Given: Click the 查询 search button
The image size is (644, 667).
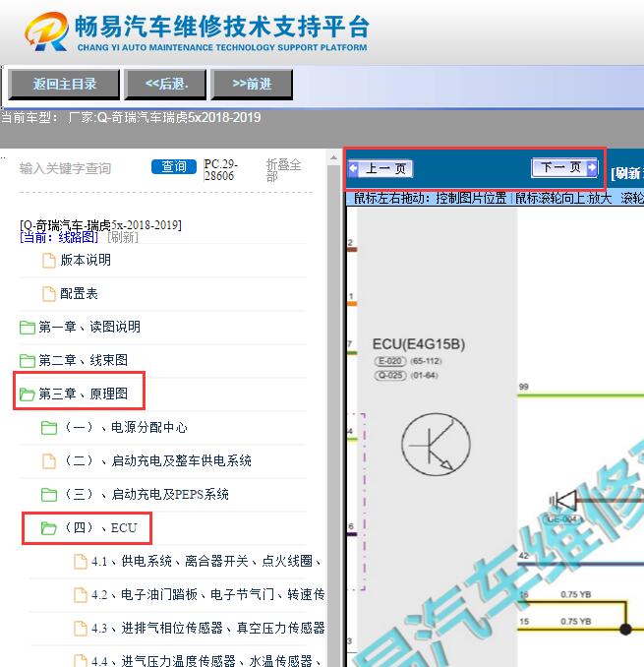Looking at the screenshot, I should 174,167.
